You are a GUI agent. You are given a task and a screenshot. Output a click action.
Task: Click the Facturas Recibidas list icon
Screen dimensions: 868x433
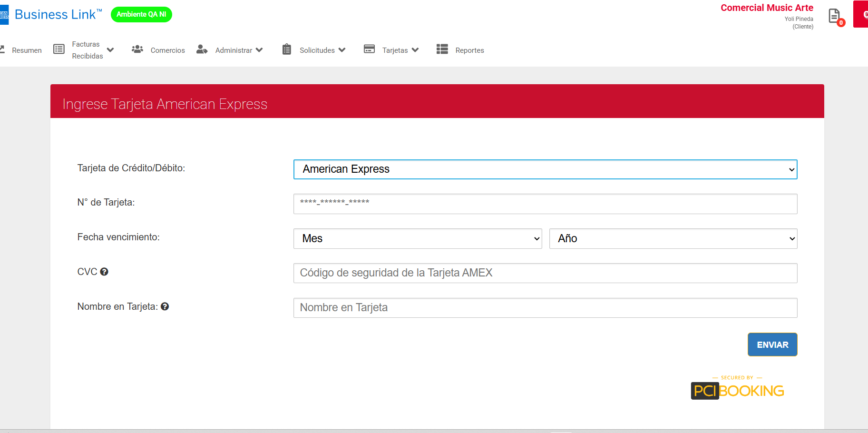(x=59, y=49)
